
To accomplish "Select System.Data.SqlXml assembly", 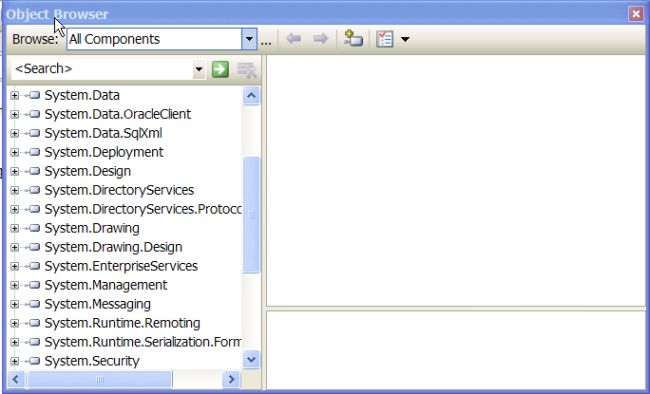I will pos(103,133).
